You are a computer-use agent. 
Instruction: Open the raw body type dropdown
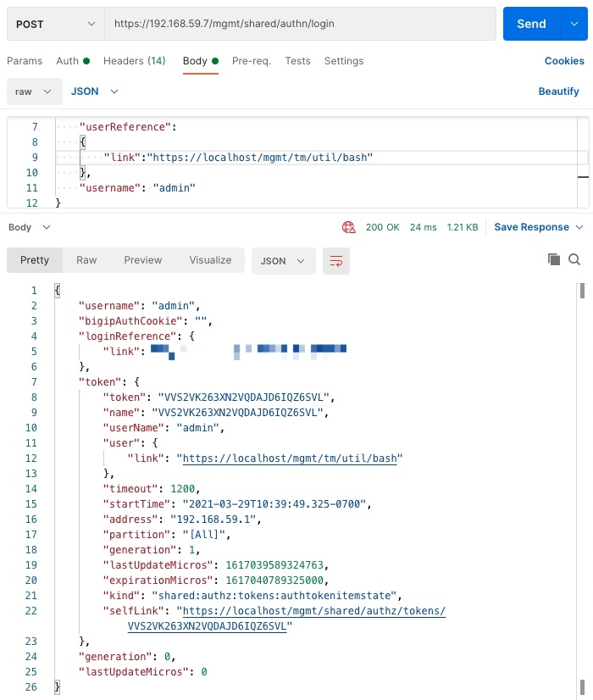pos(34,92)
